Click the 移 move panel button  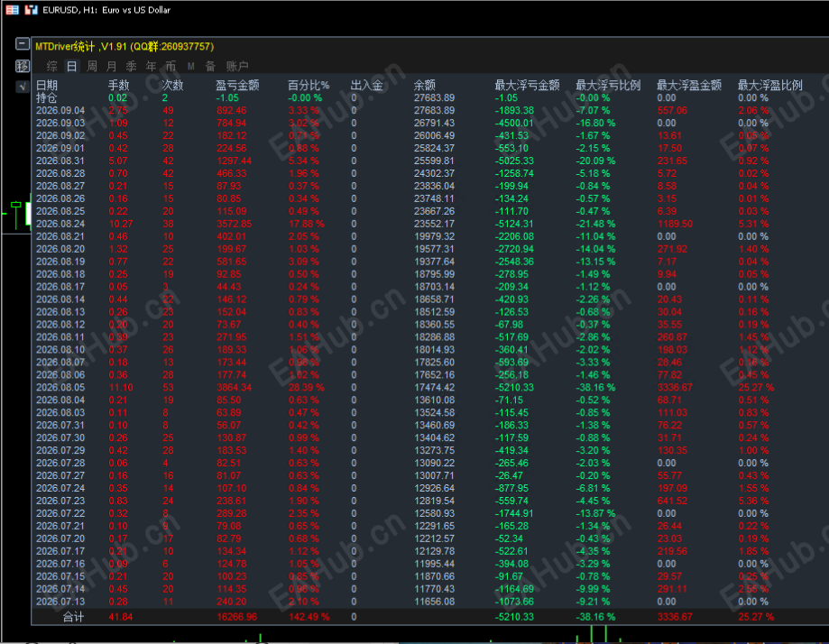(x=23, y=66)
